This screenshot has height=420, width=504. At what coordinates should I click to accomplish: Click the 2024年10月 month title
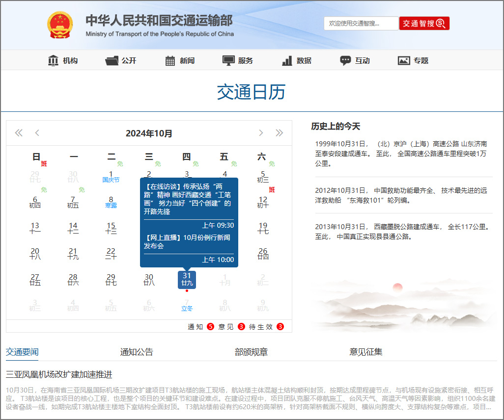149,133
